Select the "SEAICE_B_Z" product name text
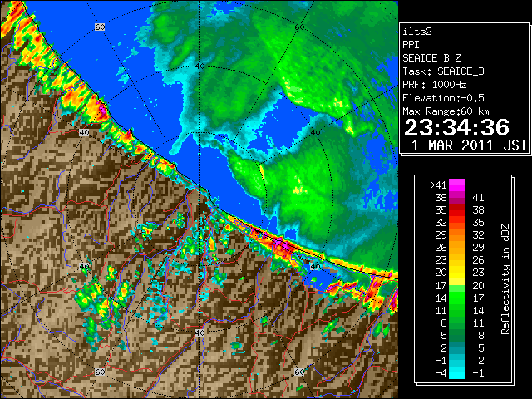This screenshot has height=399, width=532. pos(431,58)
